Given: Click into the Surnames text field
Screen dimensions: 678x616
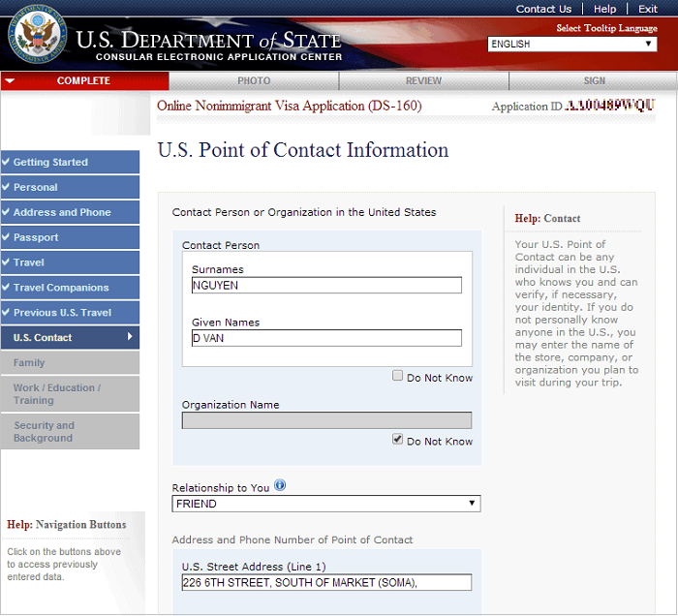Looking at the screenshot, I should [x=326, y=286].
